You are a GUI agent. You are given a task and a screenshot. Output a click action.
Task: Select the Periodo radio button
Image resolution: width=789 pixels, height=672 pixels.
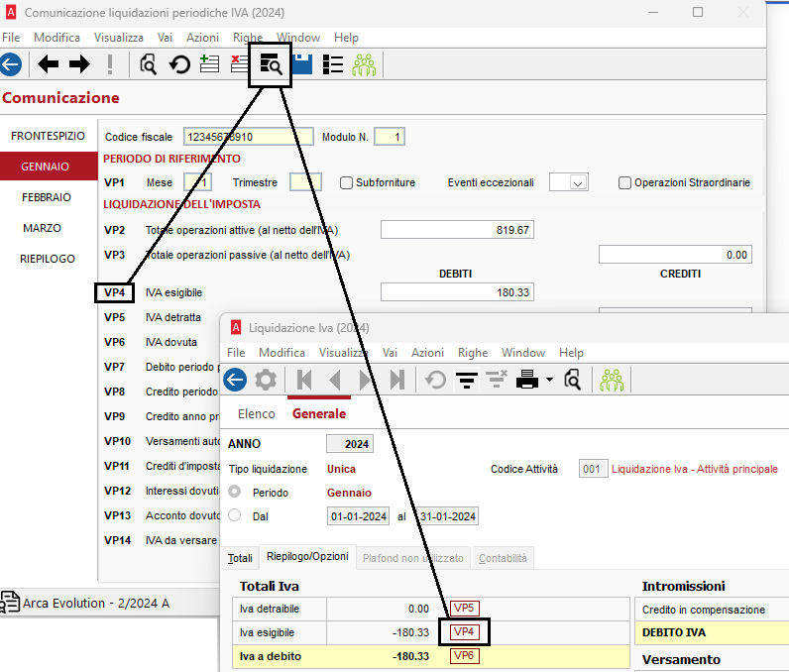click(235, 492)
